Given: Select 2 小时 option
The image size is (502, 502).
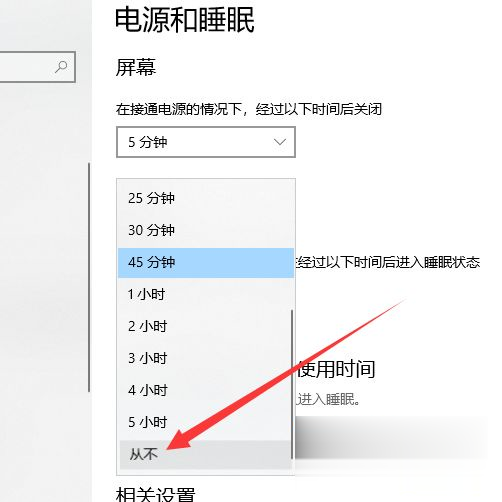Looking at the screenshot, I should (x=206, y=326).
